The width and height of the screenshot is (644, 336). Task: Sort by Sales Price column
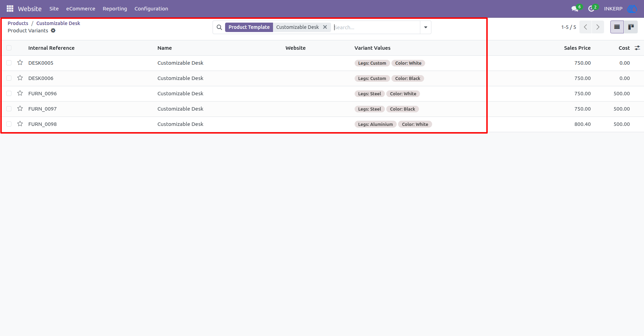coord(577,48)
